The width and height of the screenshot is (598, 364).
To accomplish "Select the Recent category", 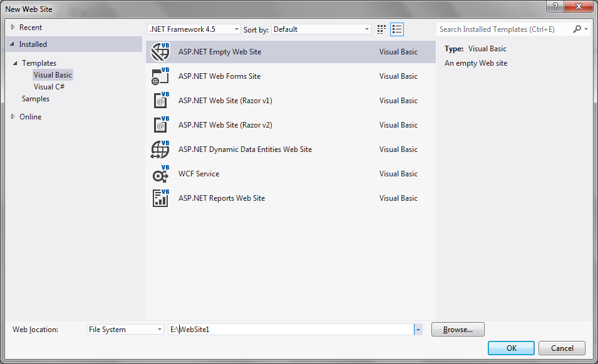I will pyautogui.click(x=31, y=28).
